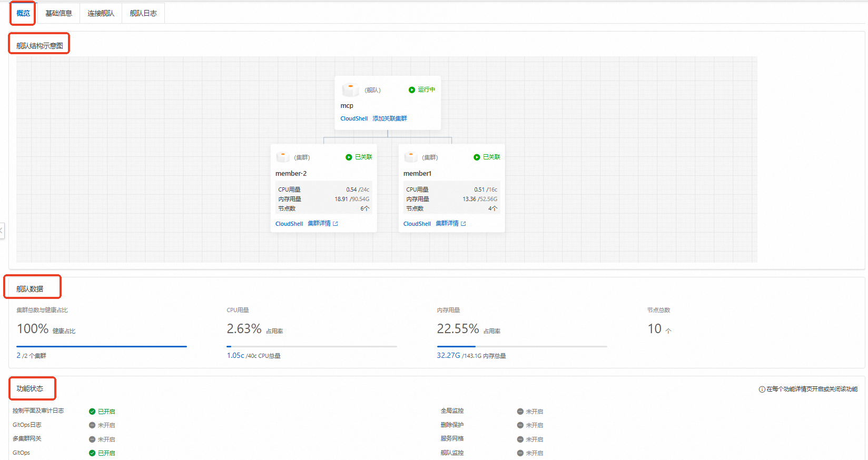Click the 100% 健康占比 figure
Image resolution: width=868 pixels, height=460 pixels.
[x=46, y=329]
